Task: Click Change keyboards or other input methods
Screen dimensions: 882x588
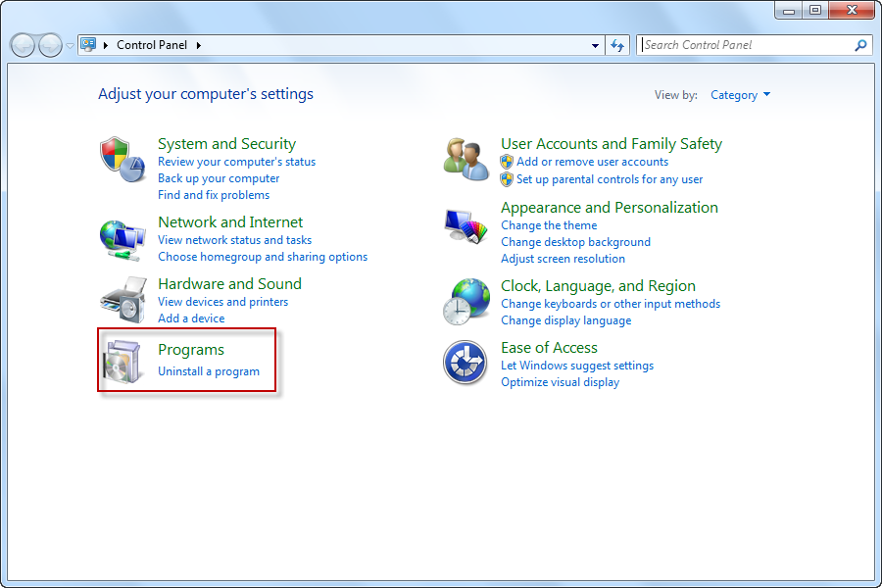Action: click(x=611, y=304)
